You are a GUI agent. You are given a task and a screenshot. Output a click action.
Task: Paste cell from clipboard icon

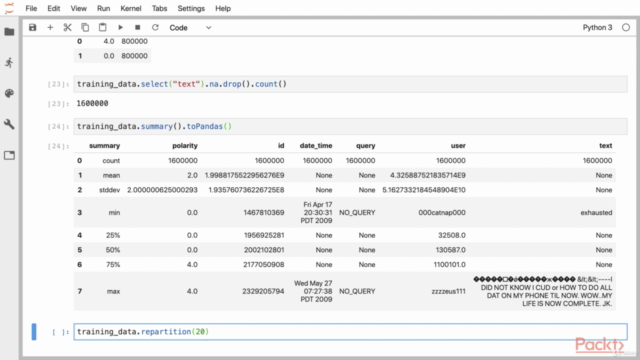(x=102, y=27)
